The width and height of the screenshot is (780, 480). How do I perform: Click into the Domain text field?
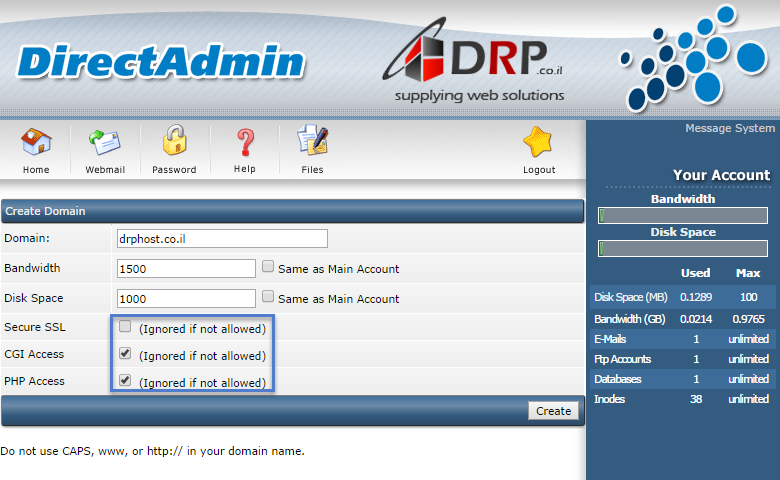click(222, 238)
